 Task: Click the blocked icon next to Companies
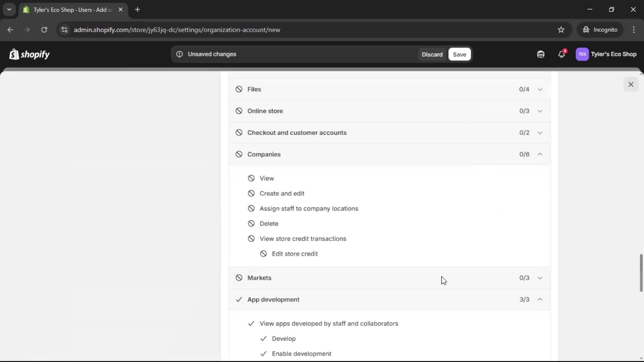(x=239, y=154)
